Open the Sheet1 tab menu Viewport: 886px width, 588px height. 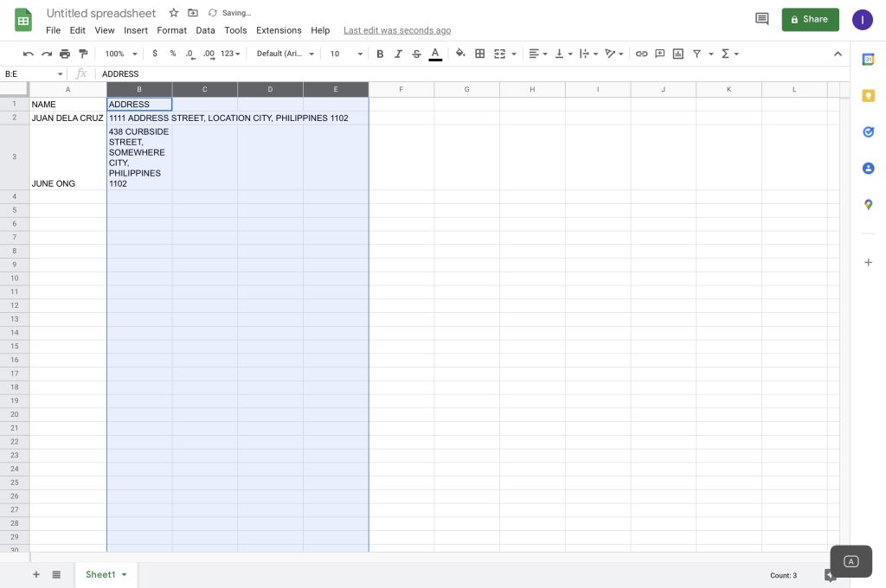[x=122, y=574]
